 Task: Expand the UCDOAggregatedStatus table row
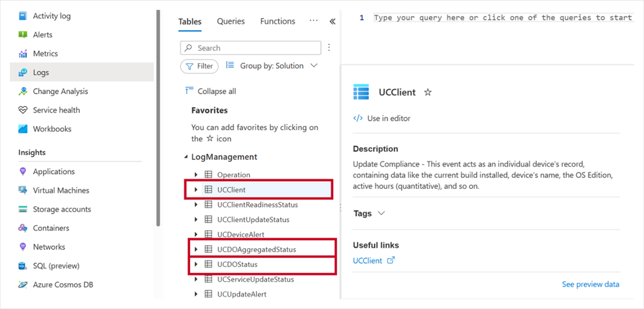click(196, 249)
